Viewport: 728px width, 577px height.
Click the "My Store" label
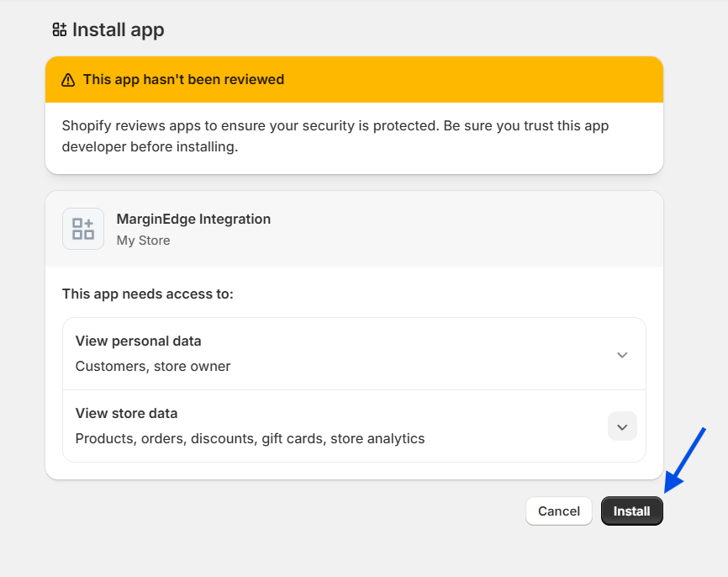coord(143,241)
